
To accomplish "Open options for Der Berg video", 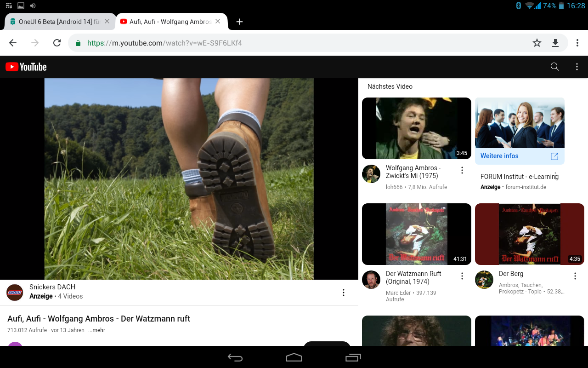I will pos(575,276).
